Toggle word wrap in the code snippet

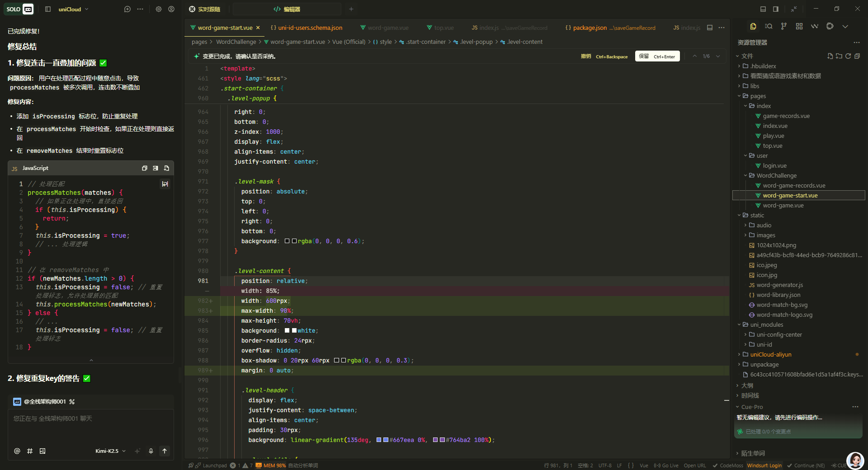pyautogui.click(x=165, y=184)
